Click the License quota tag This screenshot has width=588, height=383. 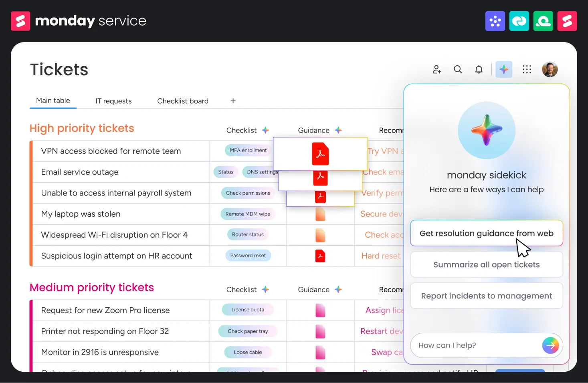point(248,309)
